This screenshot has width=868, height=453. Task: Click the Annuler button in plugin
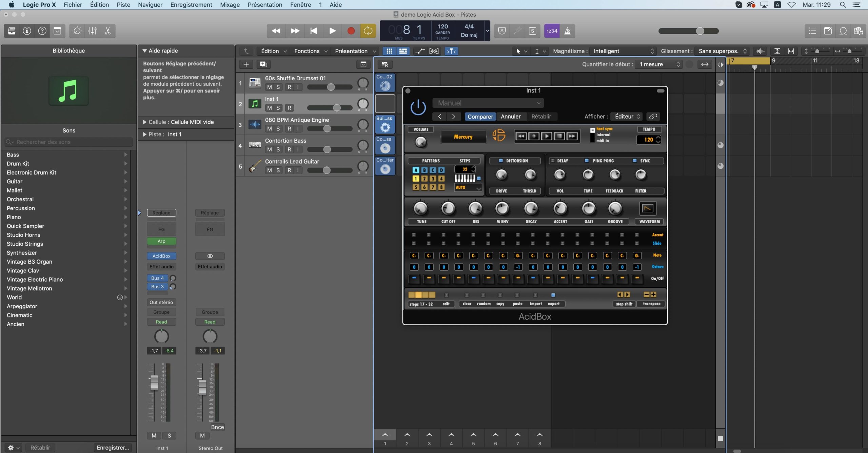[511, 117]
